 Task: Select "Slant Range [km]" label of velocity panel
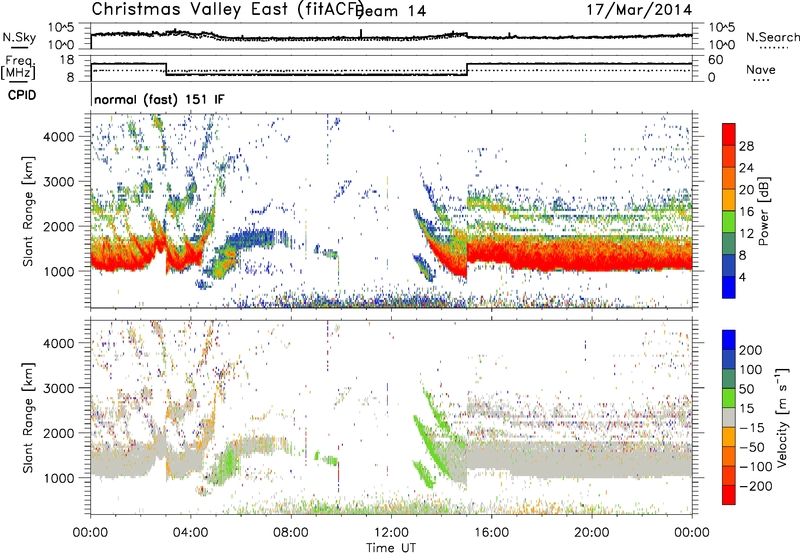[28, 418]
